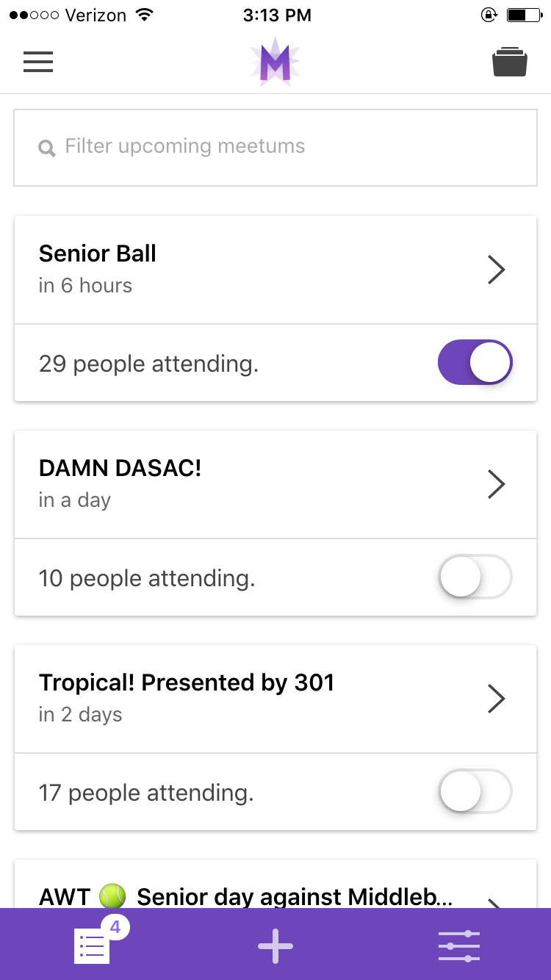Tap the plus icon to add meetum
Viewport: 551px width, 980px height.
point(275,946)
